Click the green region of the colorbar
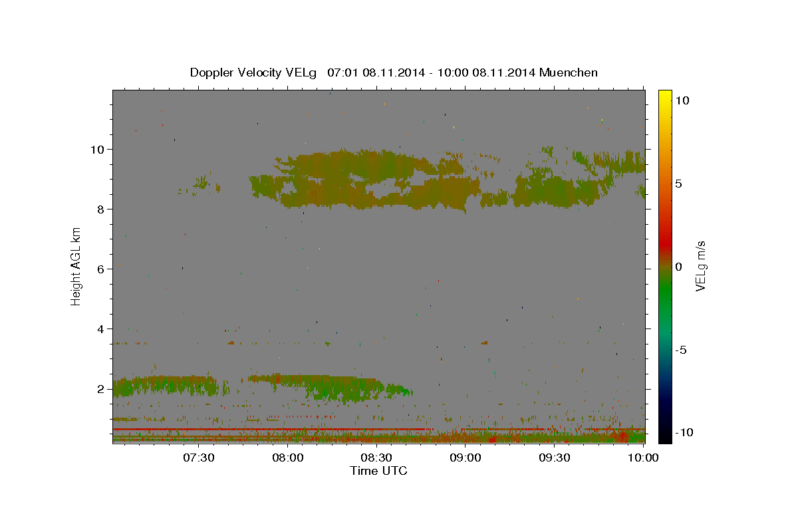The height and width of the screenshot is (532, 798). coord(665,306)
